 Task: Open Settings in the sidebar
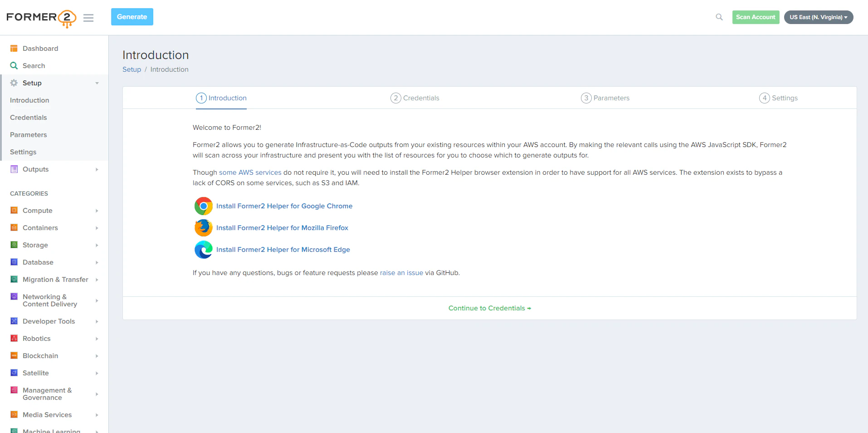(x=23, y=152)
